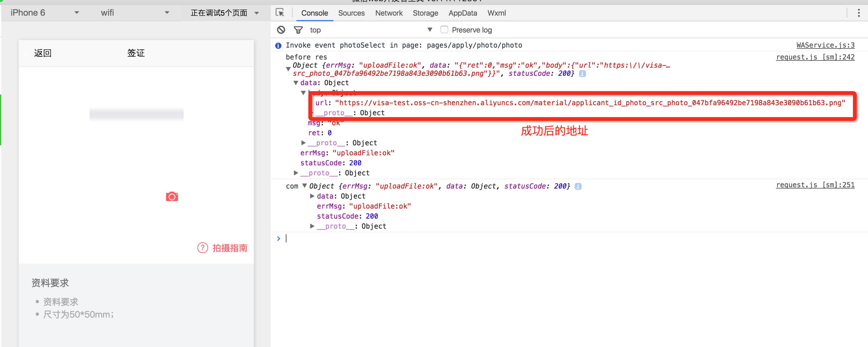Image resolution: width=868 pixels, height=347 pixels.
Task: Click the question mark guide icon
Action: pos(202,248)
